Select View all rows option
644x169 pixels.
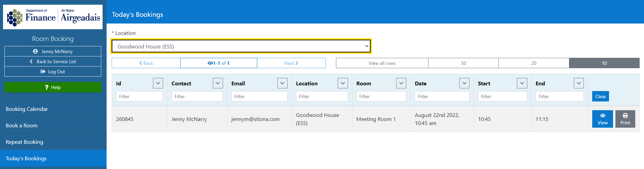click(x=382, y=63)
